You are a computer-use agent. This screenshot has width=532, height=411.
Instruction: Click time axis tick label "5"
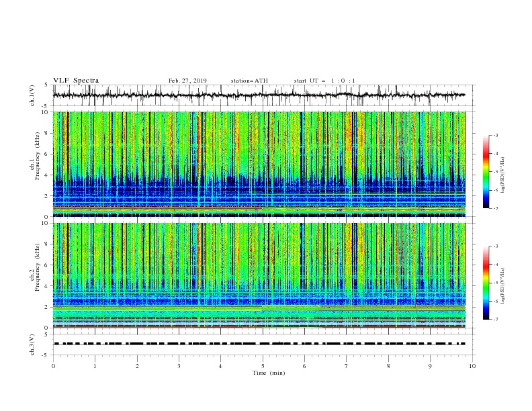coord(263,366)
